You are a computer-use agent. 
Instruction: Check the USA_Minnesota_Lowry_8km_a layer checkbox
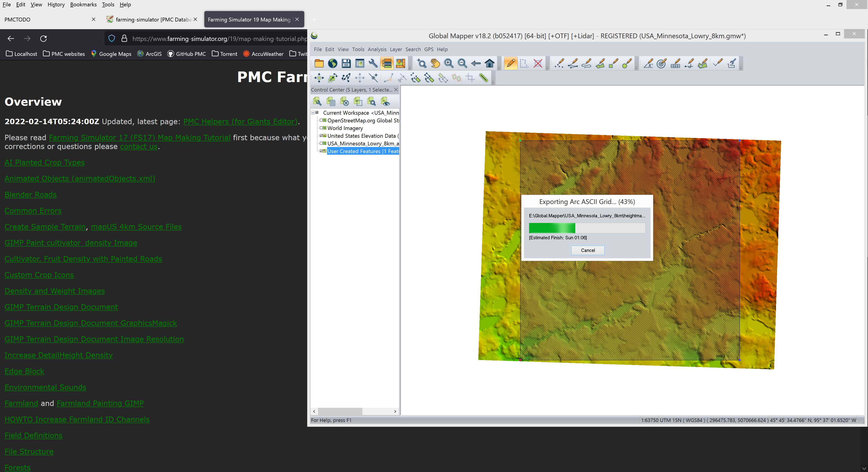tap(321, 143)
